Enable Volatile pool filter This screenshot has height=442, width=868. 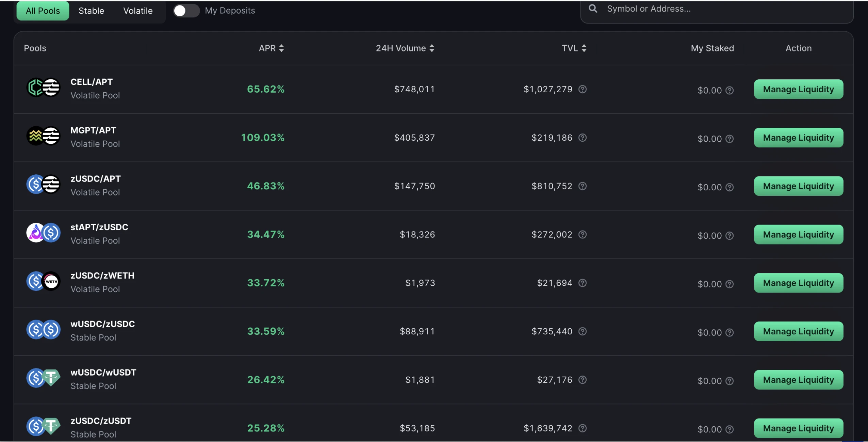click(138, 10)
